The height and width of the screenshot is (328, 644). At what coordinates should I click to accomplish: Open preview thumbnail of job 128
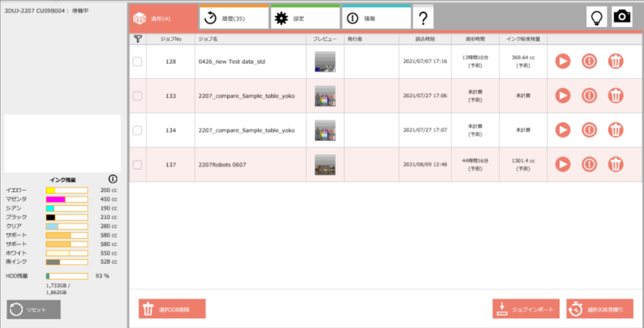coord(325,62)
